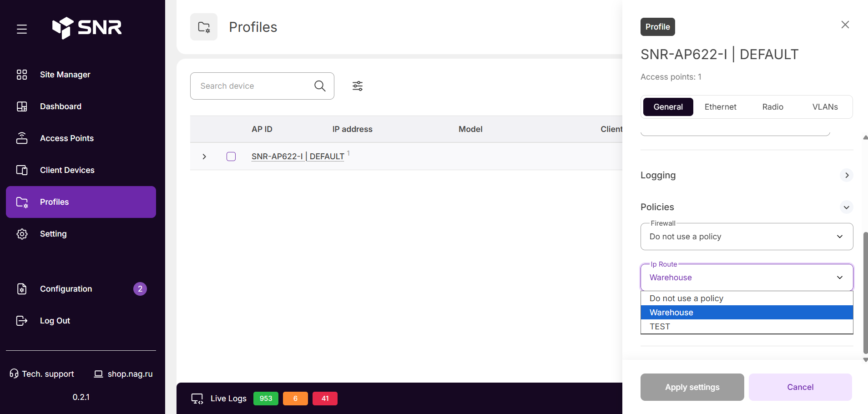Collapse the Policies section
The width and height of the screenshot is (868, 414).
[x=847, y=207]
